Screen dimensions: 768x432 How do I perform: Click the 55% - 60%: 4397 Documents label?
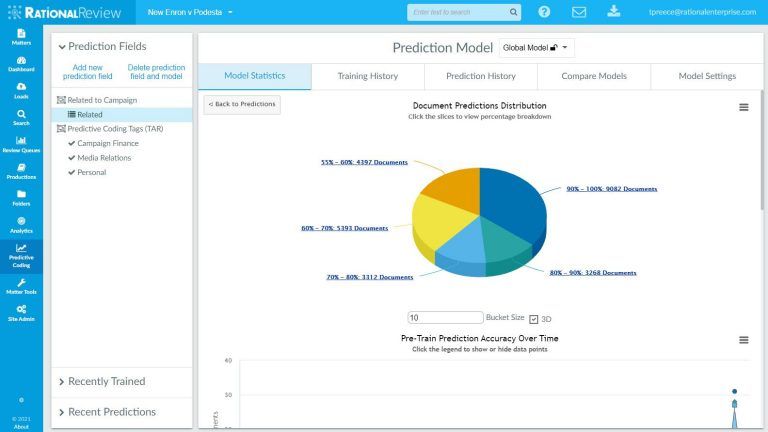tap(364, 163)
